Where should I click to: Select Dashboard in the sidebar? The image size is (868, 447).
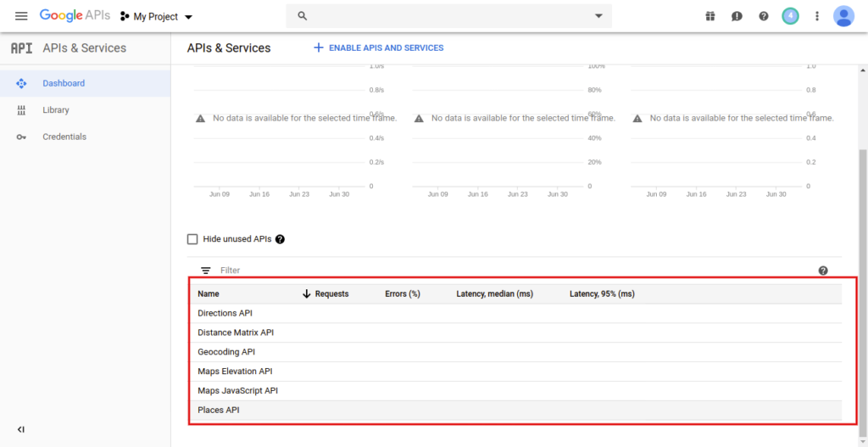point(86,83)
